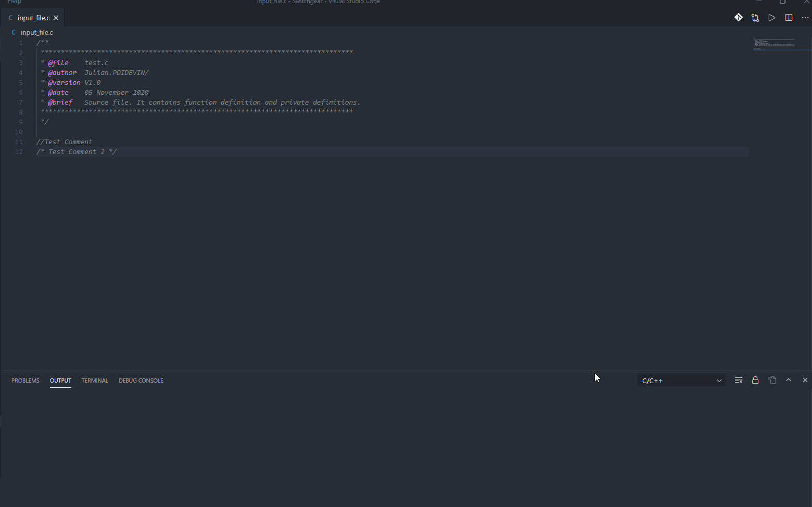Switch to the TERMINAL tab
812x507 pixels.
point(95,380)
